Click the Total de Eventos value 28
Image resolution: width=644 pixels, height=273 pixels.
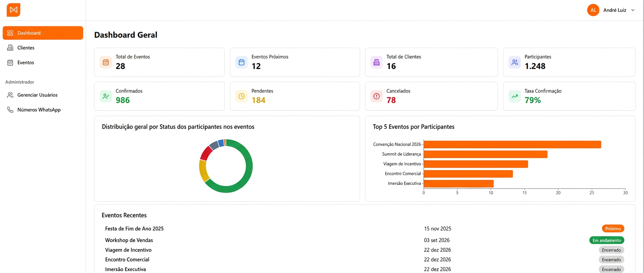[120, 66]
